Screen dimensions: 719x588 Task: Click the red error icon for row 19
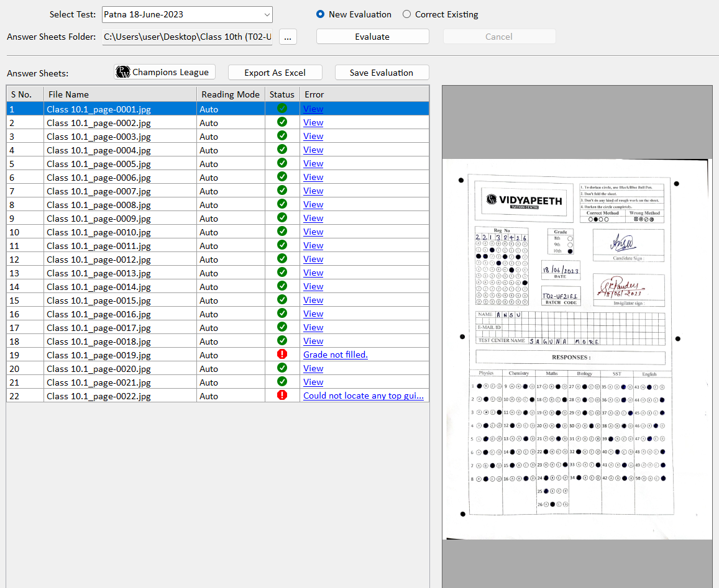point(282,355)
